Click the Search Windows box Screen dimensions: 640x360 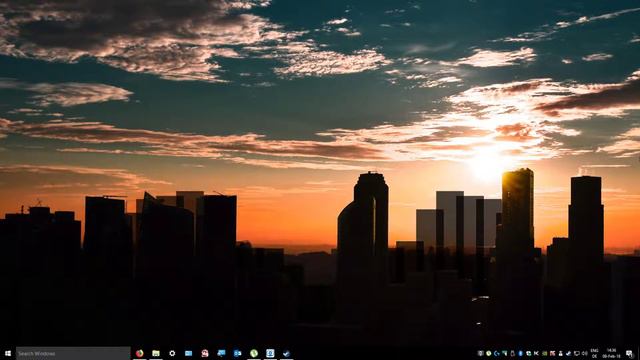coord(73,353)
